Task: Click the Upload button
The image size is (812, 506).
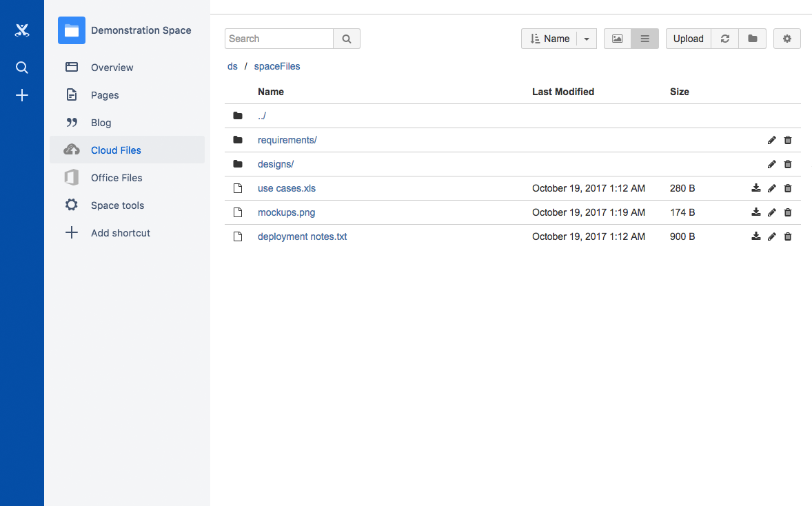Action: 688,39
